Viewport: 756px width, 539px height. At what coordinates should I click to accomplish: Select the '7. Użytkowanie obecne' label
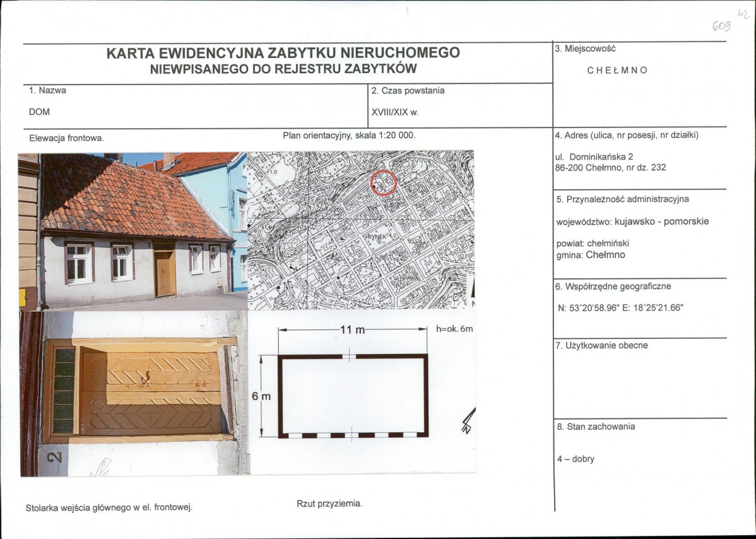(x=602, y=346)
